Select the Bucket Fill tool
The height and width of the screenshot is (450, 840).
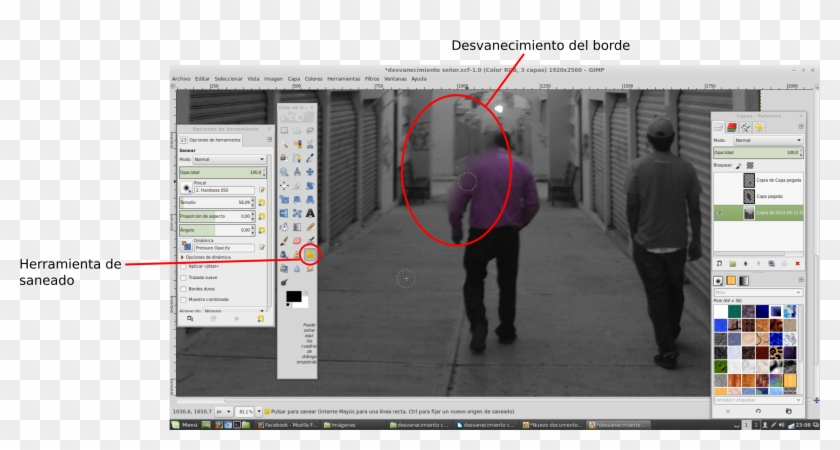pos(284,227)
